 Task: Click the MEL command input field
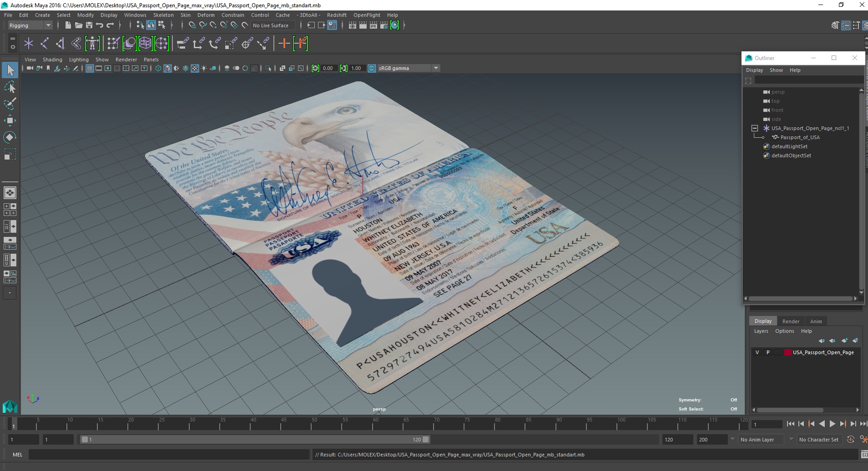(x=169, y=454)
